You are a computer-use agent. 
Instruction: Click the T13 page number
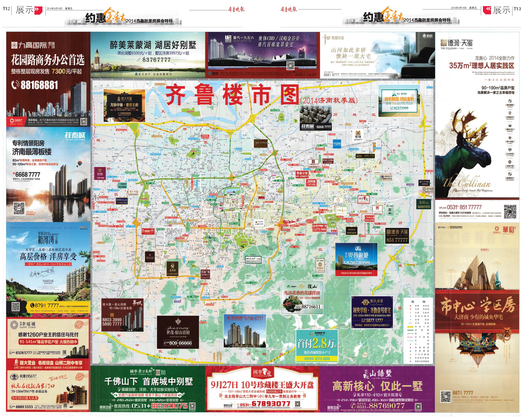pos(517,9)
